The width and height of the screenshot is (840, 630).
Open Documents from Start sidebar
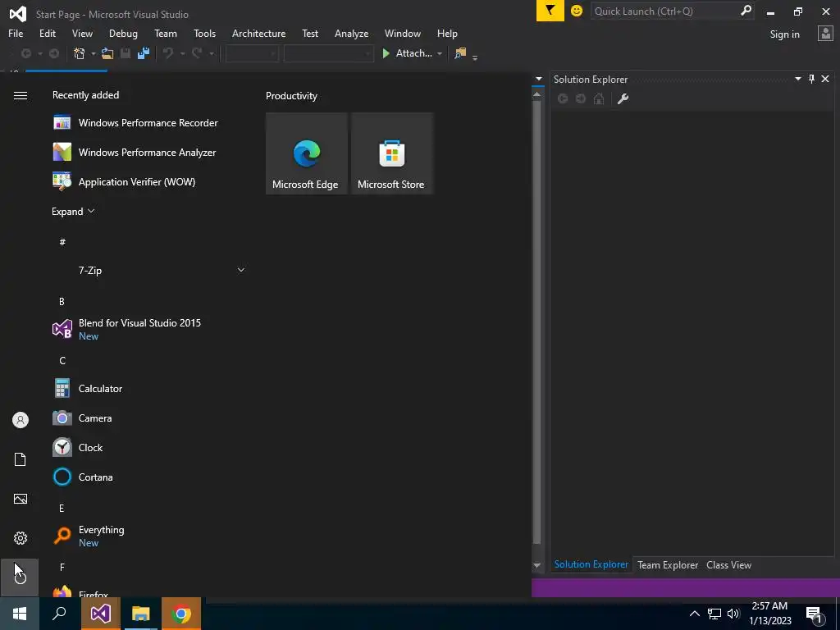pyautogui.click(x=21, y=459)
